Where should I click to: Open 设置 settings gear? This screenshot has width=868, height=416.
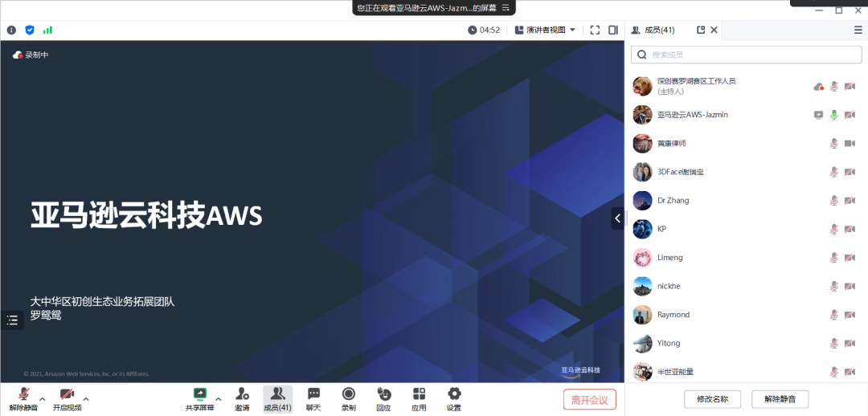(454, 399)
